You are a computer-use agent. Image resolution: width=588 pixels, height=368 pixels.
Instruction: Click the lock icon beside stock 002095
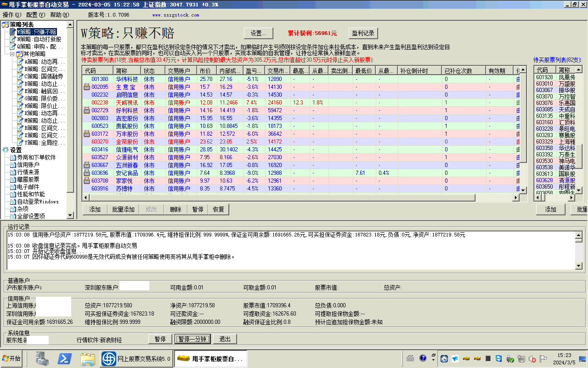[86, 87]
